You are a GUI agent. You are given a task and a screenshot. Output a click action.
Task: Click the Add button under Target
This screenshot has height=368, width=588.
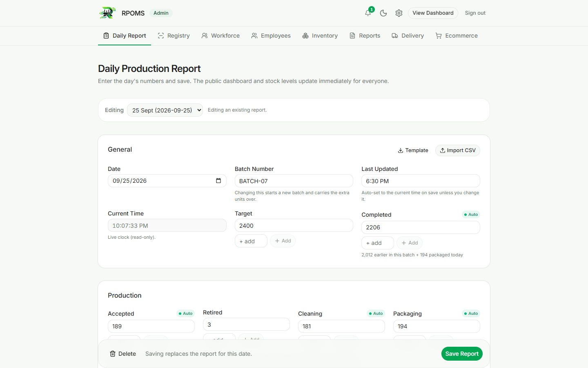coord(283,241)
